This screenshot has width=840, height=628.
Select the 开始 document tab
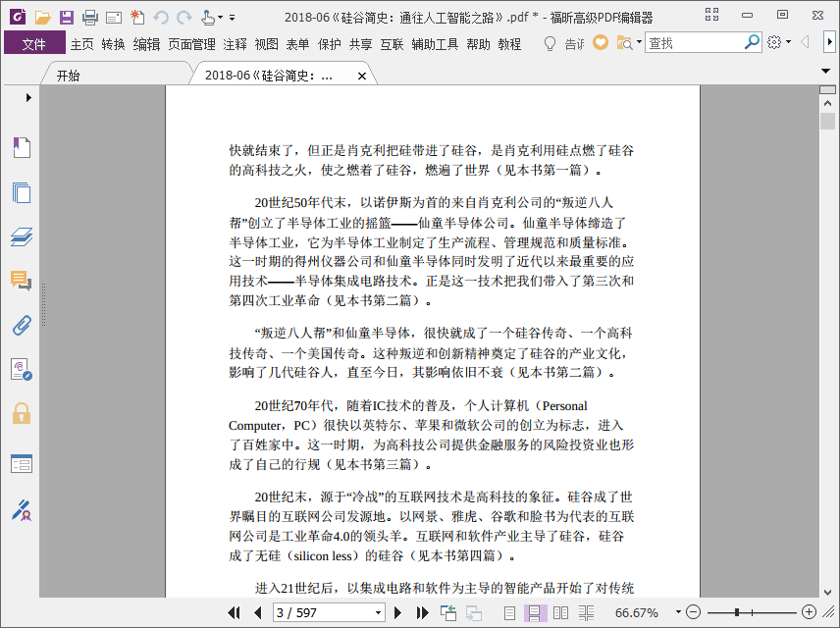tap(116, 75)
